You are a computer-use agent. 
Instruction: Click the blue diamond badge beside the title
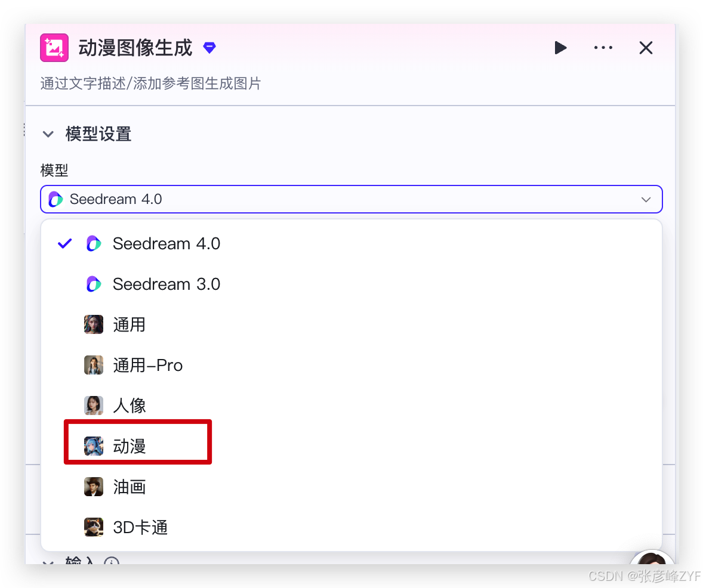[209, 48]
